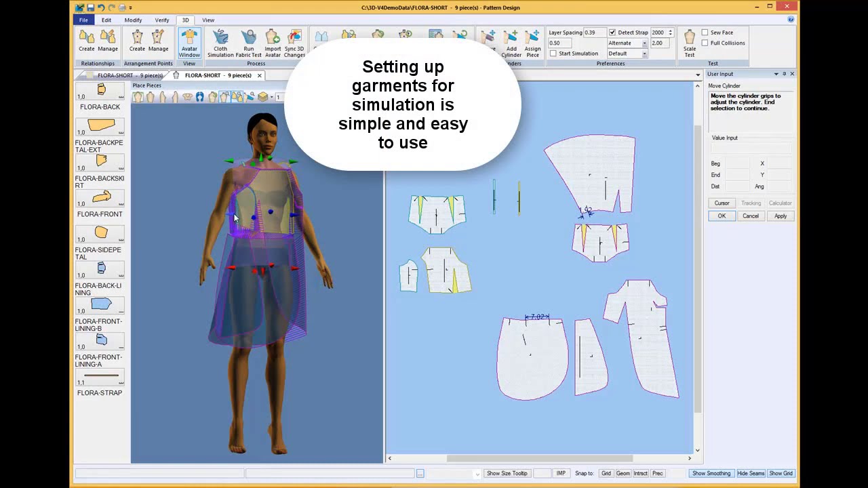Open the layers icon dropdown arrow in Place Pieces
This screenshot has height=488, width=868.
(271, 97)
